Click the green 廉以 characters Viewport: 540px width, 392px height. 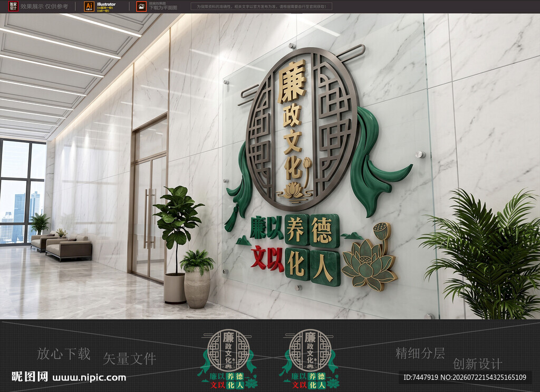267,228
